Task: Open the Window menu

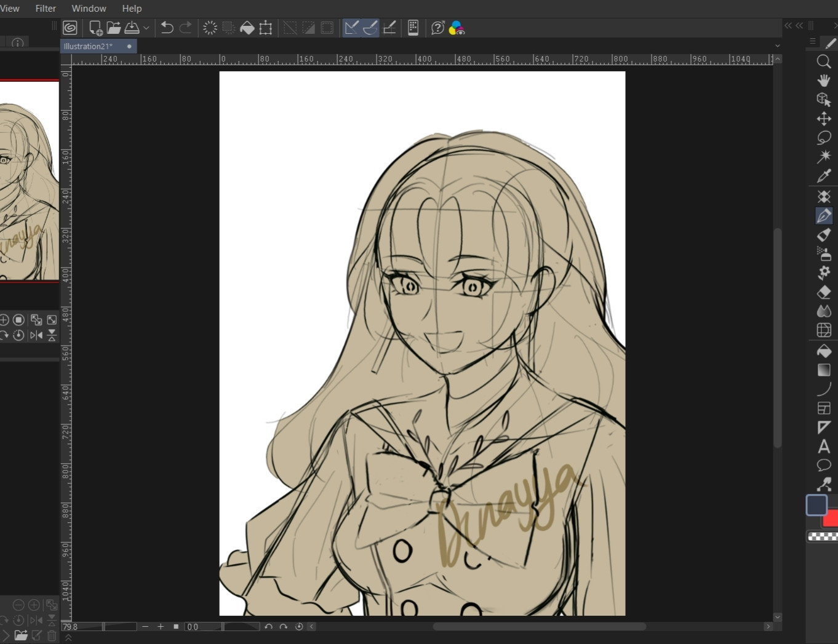Action: [89, 9]
